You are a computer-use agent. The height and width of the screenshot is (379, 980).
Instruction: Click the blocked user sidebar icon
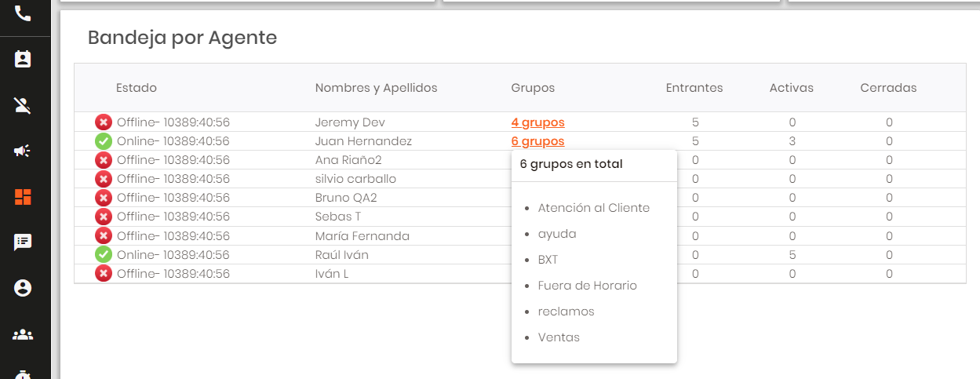click(23, 105)
